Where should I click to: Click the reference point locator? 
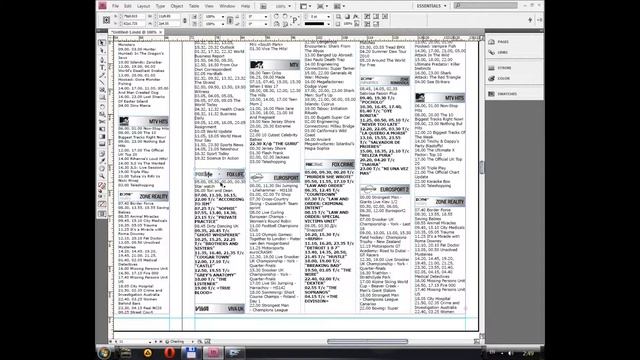(x=107, y=20)
